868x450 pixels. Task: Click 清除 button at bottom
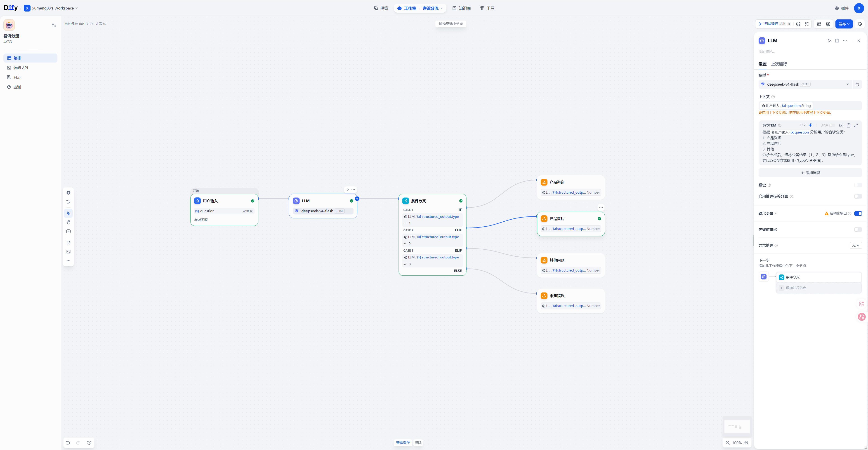418,443
